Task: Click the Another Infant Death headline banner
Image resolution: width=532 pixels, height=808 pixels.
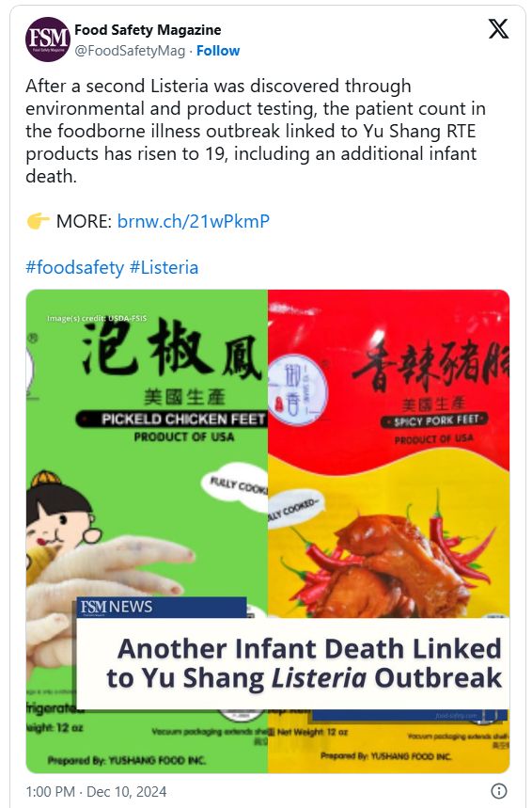Action: 293,663
